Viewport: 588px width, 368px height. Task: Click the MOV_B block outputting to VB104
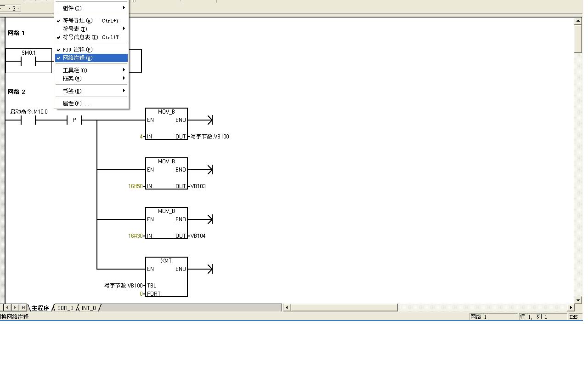point(166,224)
